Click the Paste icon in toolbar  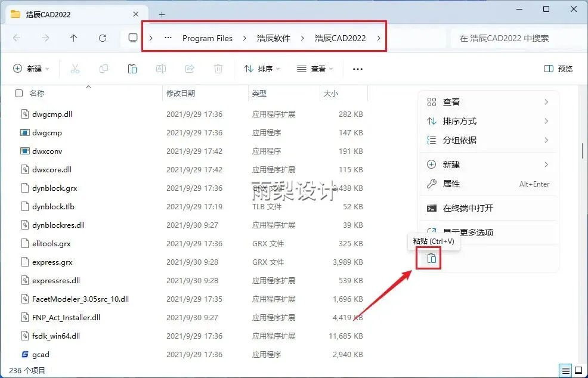tap(132, 69)
